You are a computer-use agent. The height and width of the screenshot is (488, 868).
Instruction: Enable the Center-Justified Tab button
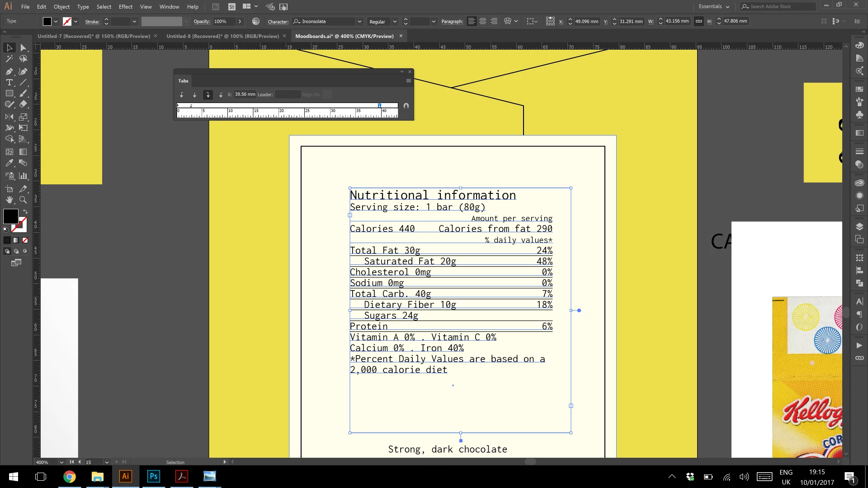[x=195, y=95]
